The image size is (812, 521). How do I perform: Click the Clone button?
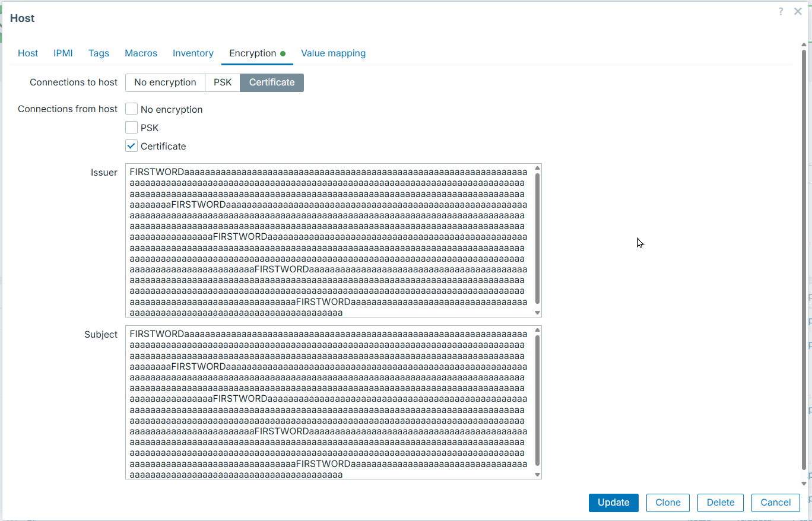[668, 503]
